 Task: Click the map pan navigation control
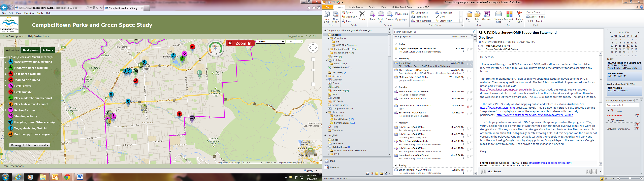[x=313, y=48]
